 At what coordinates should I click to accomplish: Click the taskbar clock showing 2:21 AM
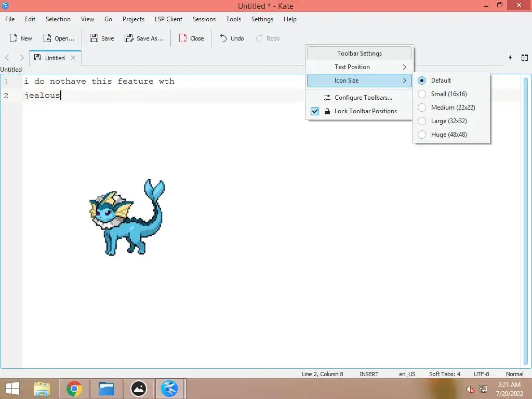509,389
